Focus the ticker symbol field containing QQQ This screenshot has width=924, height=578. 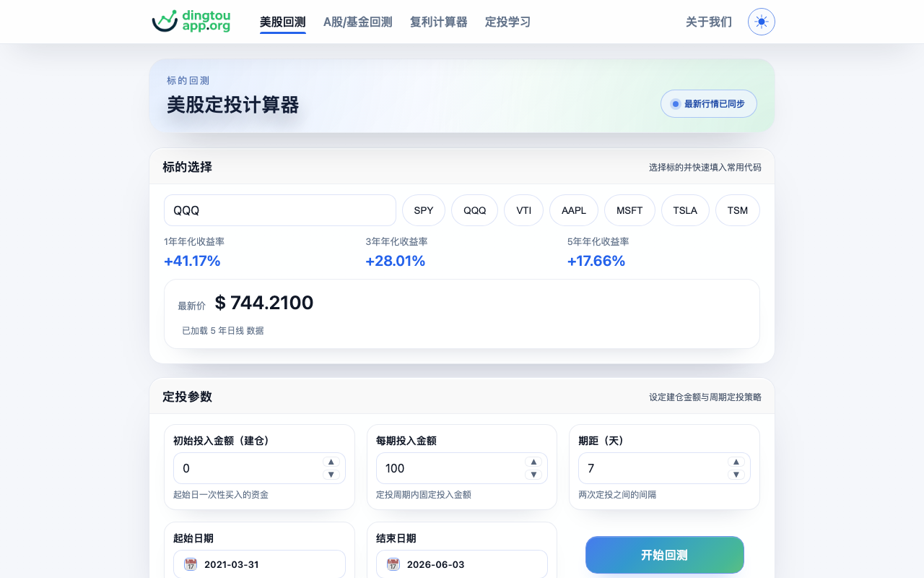tap(280, 210)
